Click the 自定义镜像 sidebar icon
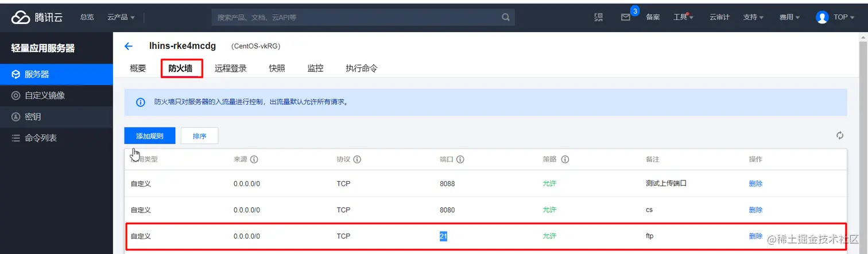Viewport: 868px width, 254px height. [16, 95]
